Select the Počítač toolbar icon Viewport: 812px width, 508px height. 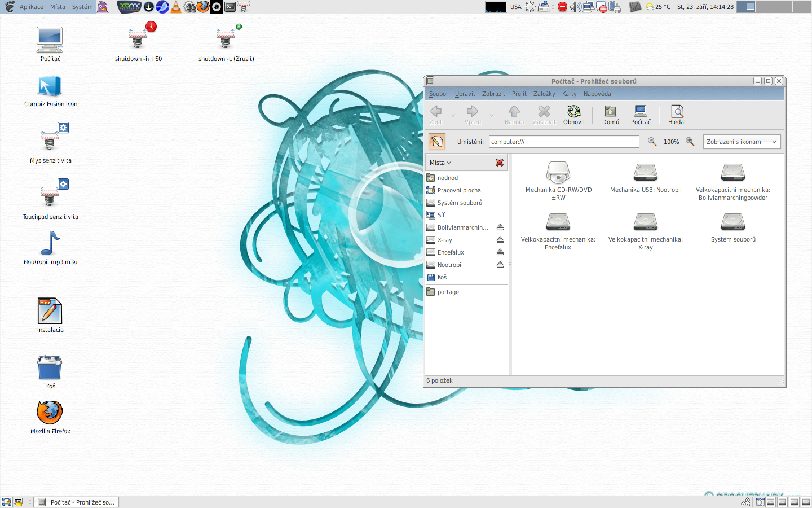click(641, 115)
